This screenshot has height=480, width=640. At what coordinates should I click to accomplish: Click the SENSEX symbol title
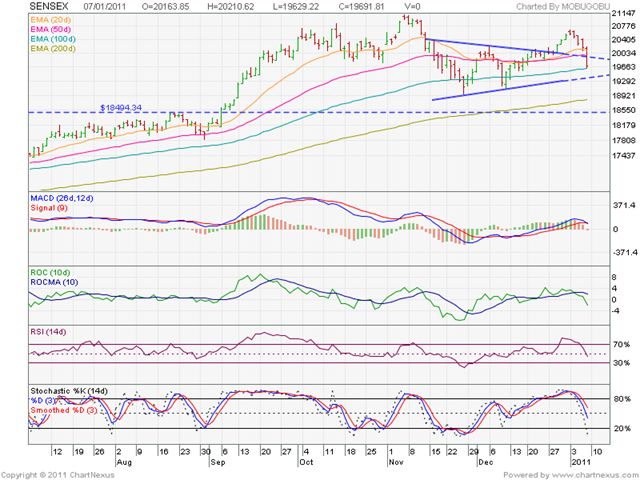[x=49, y=6]
